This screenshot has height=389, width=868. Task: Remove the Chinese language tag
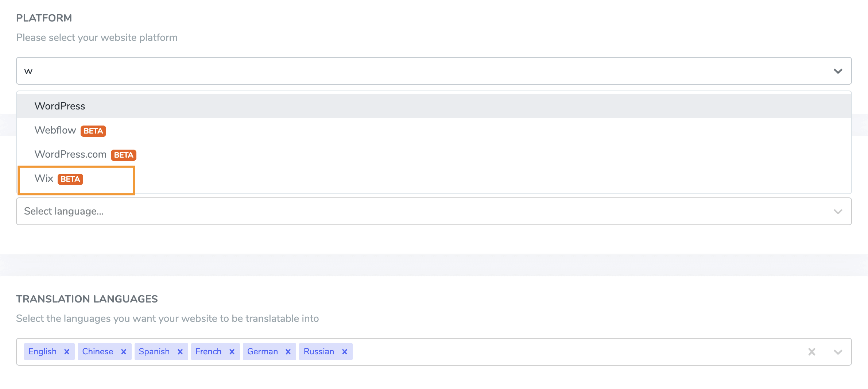click(x=124, y=352)
